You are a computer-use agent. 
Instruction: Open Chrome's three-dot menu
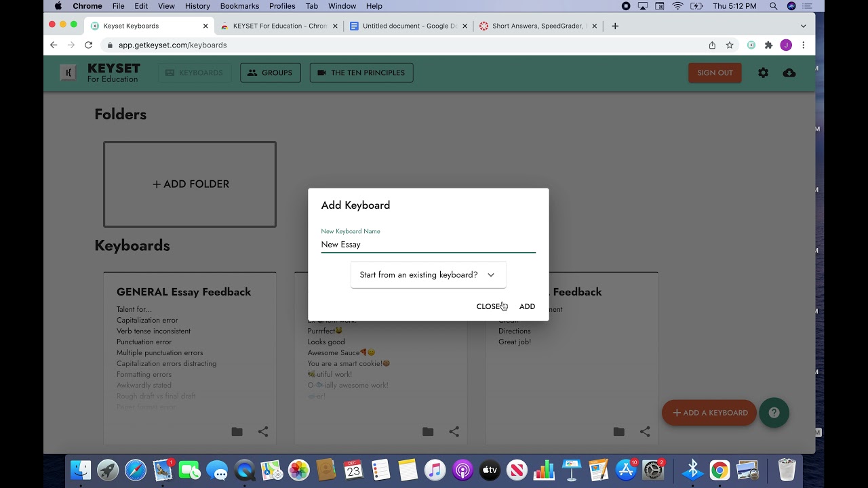pyautogui.click(x=804, y=45)
